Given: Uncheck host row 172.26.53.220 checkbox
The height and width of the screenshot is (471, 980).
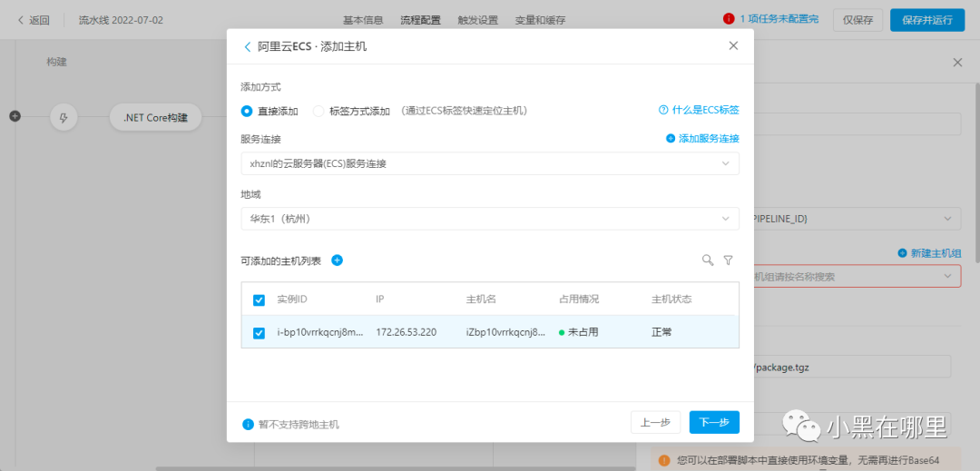Looking at the screenshot, I should click(259, 333).
